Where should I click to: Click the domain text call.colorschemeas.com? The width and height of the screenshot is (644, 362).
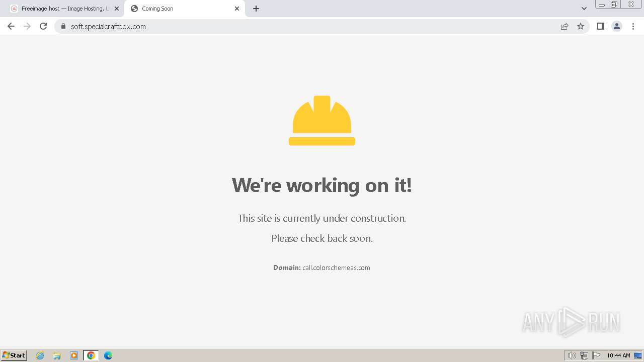coord(336,267)
